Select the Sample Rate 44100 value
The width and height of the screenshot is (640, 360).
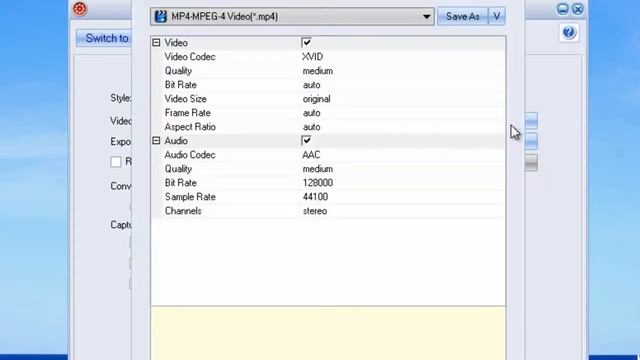(x=315, y=197)
